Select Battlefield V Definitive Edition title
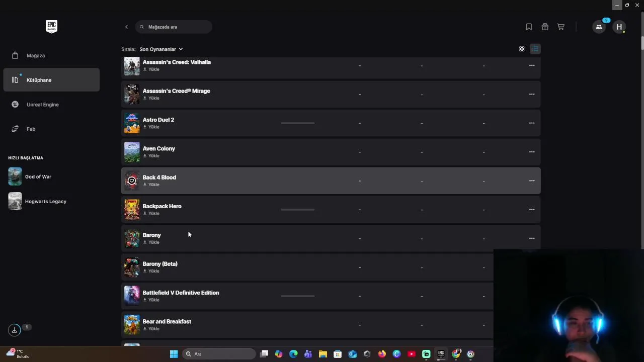 181,293
